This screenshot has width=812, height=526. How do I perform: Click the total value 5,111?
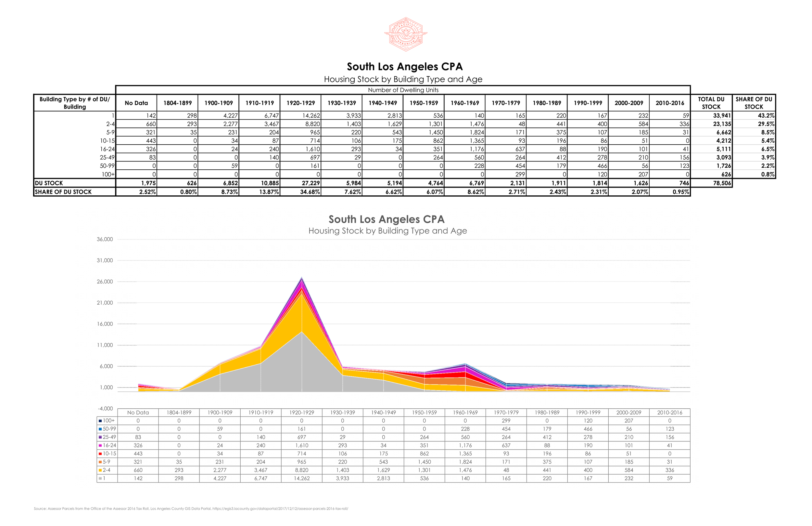point(723,149)
